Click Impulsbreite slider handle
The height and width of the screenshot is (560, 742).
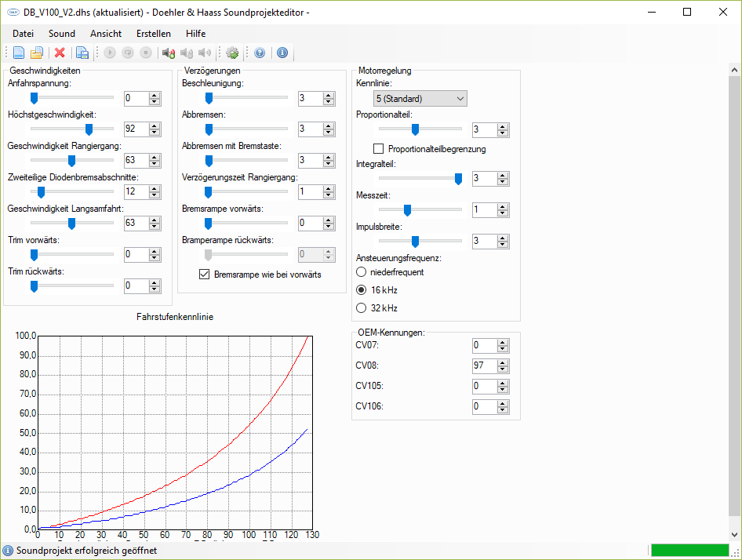pos(415,242)
